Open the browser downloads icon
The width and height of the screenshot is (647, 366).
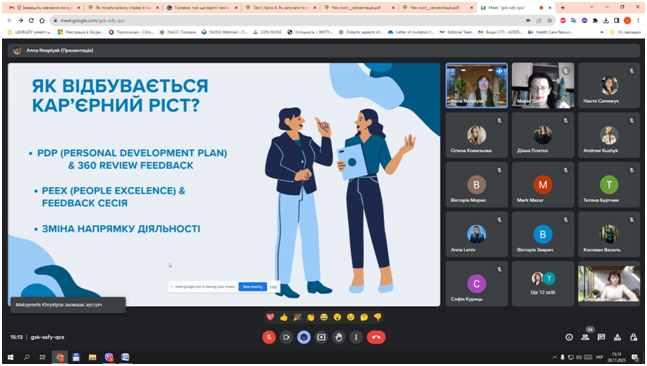tap(606, 20)
